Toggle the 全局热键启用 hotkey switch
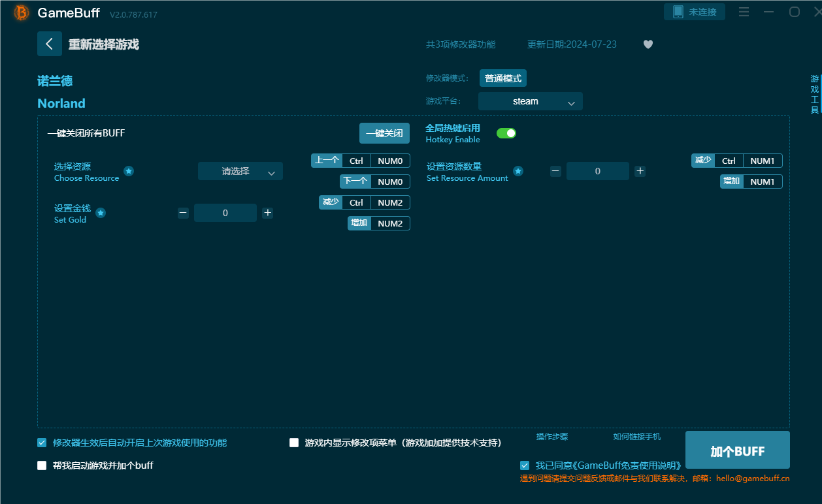822x504 pixels. point(506,133)
